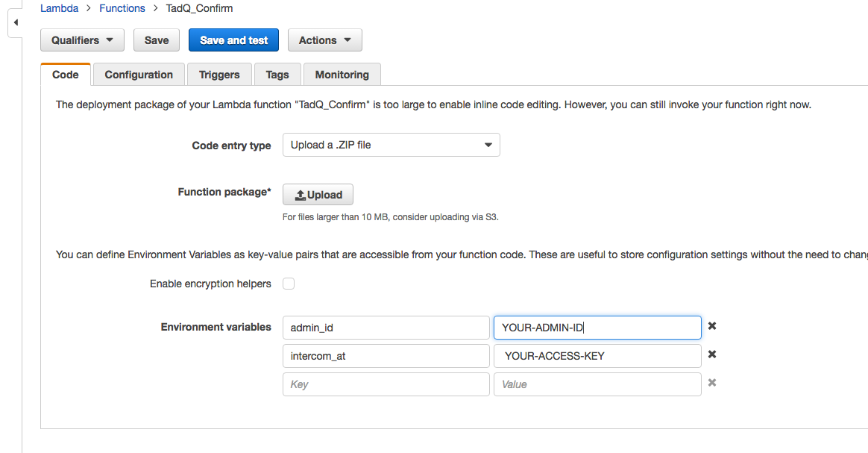This screenshot has height=453, width=868.
Task: Go to Functions via breadcrumb link
Action: [122, 7]
